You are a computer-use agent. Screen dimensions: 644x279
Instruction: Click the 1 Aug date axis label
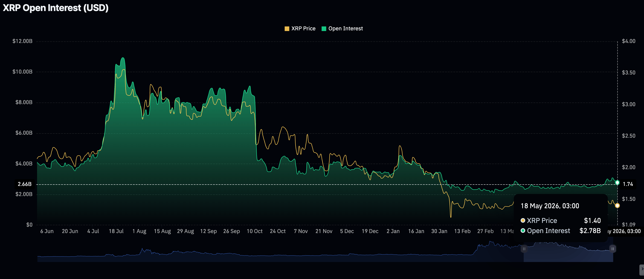point(139,231)
